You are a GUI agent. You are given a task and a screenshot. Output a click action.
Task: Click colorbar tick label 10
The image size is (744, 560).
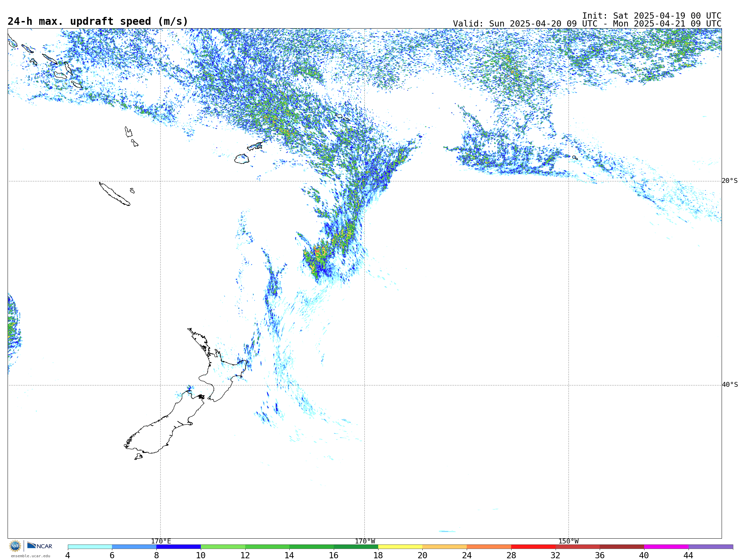coord(201,555)
